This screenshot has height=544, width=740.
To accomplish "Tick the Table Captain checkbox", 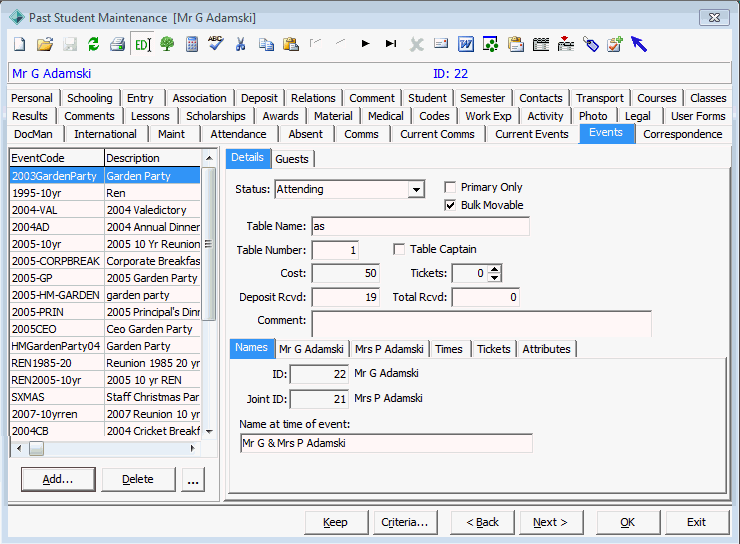I will [x=399, y=249].
